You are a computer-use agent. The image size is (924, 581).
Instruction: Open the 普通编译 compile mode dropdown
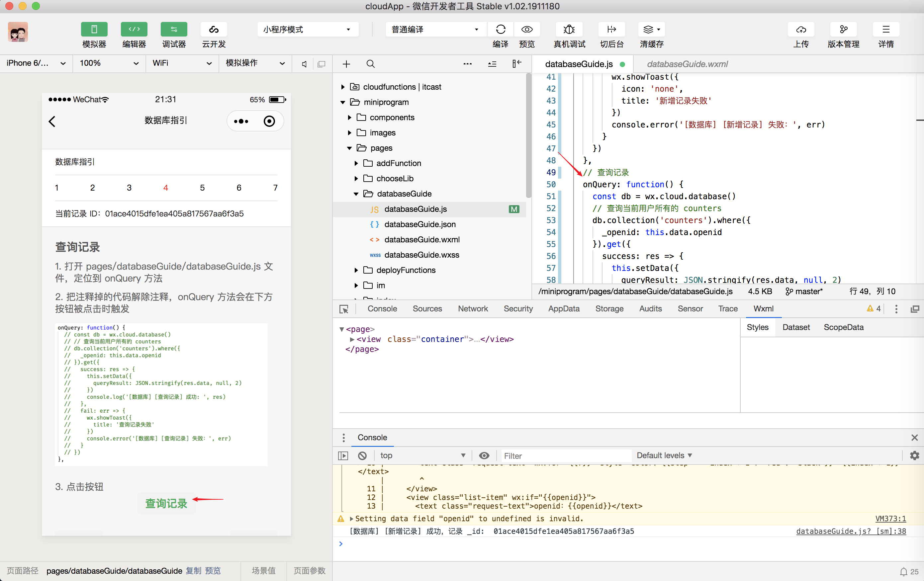tap(436, 30)
